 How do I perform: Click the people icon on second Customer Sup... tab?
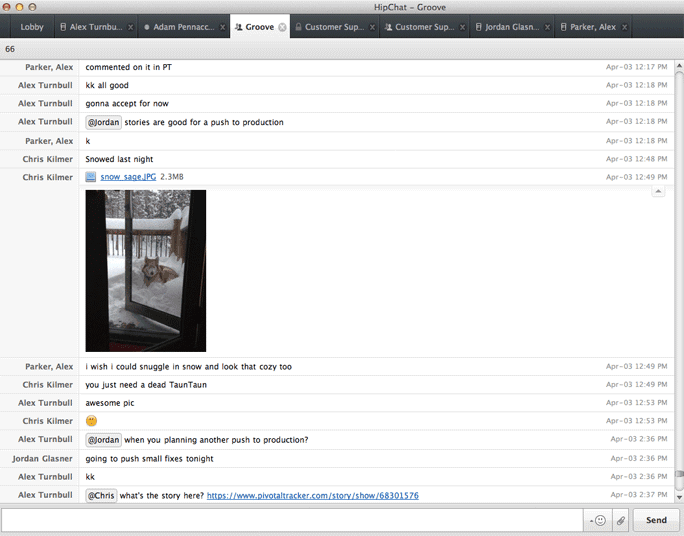click(x=388, y=27)
